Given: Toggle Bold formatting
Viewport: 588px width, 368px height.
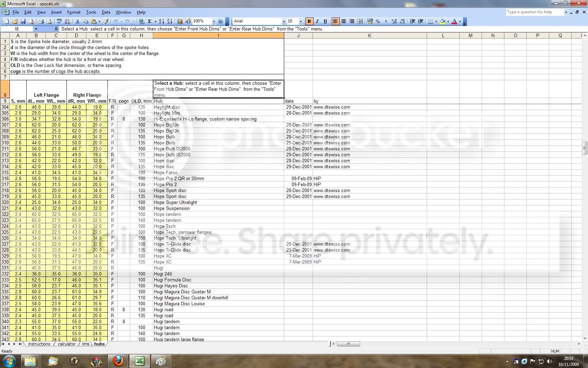Looking at the screenshot, I should [x=309, y=21].
